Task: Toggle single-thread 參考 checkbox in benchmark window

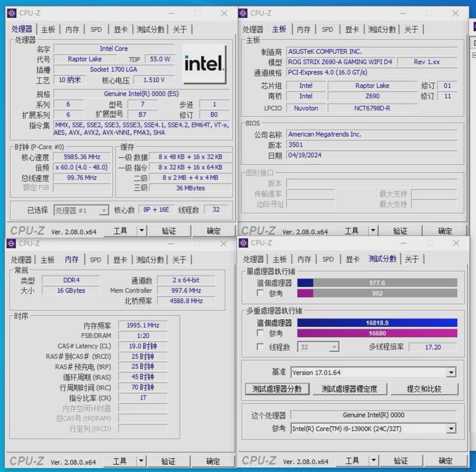Action: click(260, 293)
